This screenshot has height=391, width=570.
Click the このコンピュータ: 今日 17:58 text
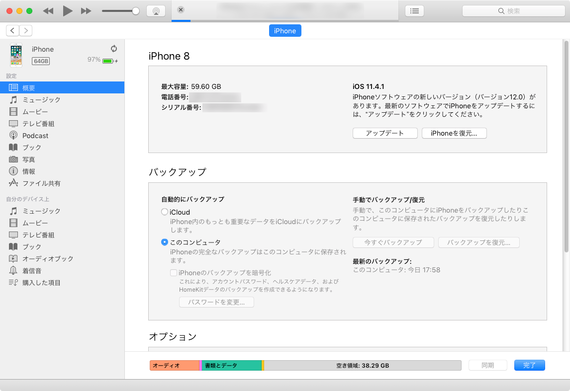(x=397, y=270)
